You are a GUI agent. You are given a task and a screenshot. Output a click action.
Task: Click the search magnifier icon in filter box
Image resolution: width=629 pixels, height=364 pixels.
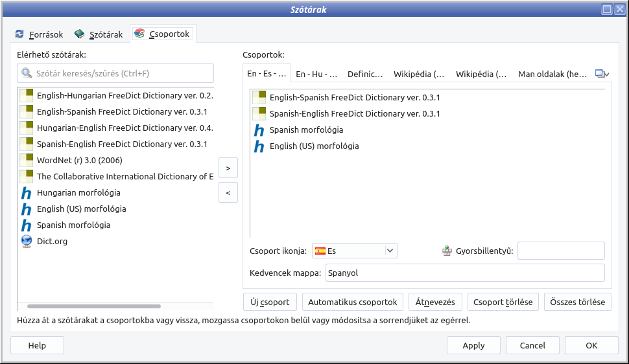[x=27, y=74]
